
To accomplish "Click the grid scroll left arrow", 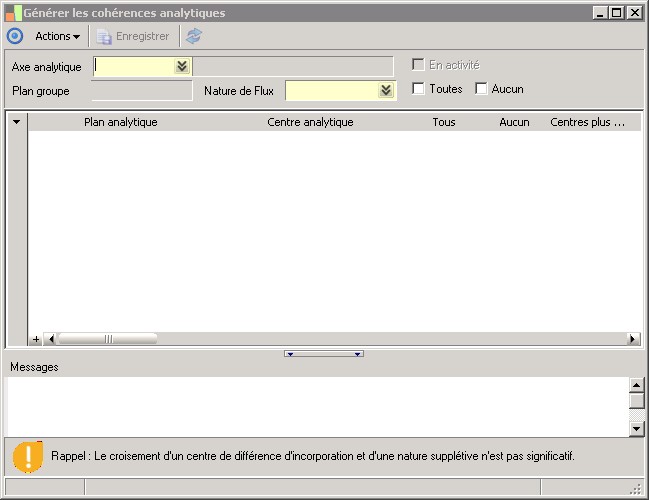I will click(50, 339).
